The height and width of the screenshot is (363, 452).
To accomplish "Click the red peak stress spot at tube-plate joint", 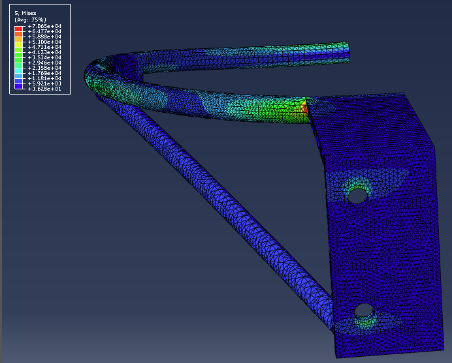I will (x=304, y=107).
